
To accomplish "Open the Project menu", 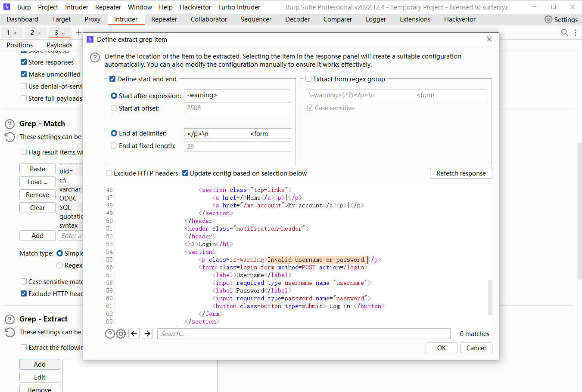I will coord(48,7).
